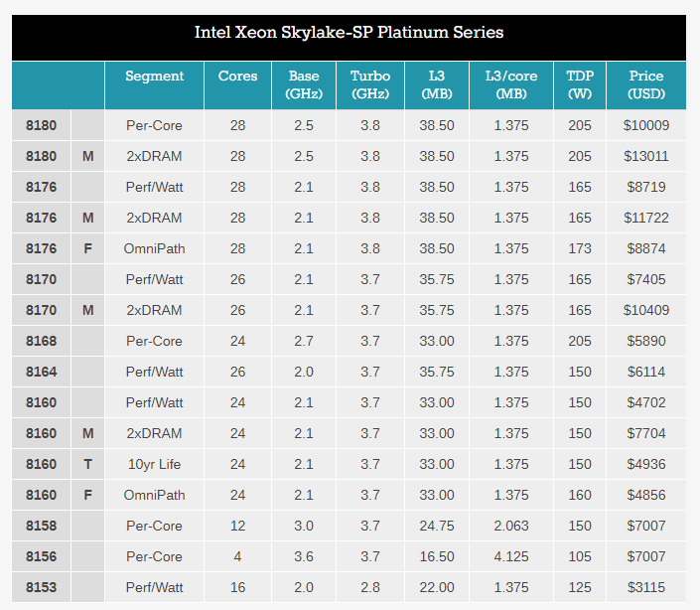Click the Intel Xeon Skylake-SP Platinum Series title
The image size is (700, 610).
tap(349, 33)
